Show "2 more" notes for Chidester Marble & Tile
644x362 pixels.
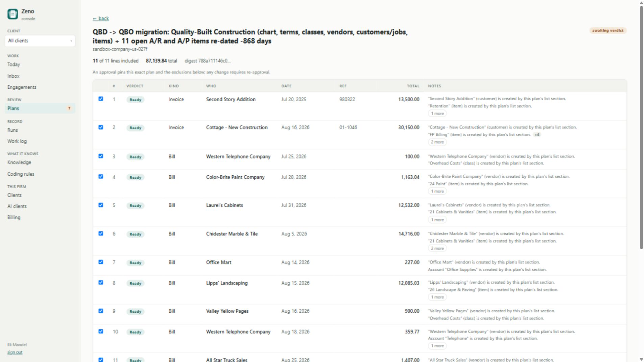(437, 249)
